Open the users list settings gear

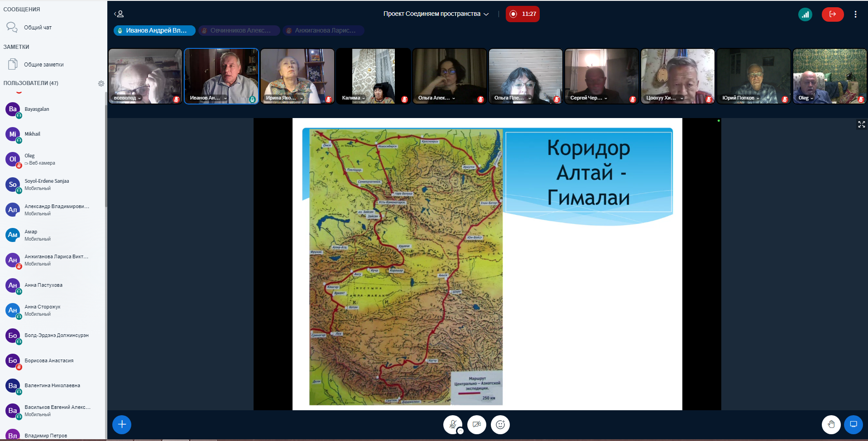(x=101, y=84)
